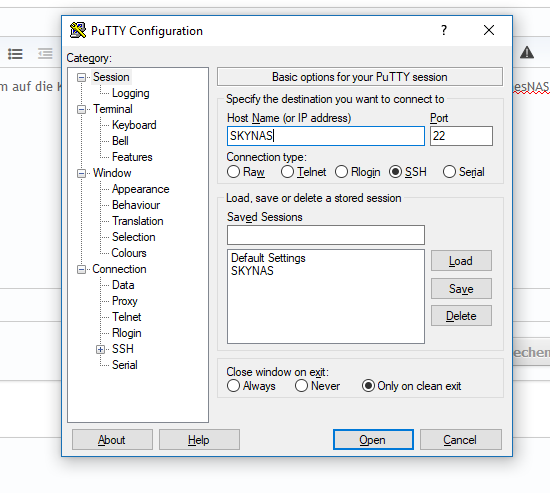Open the Selection category
This screenshot has width=550, height=493.
(133, 237)
